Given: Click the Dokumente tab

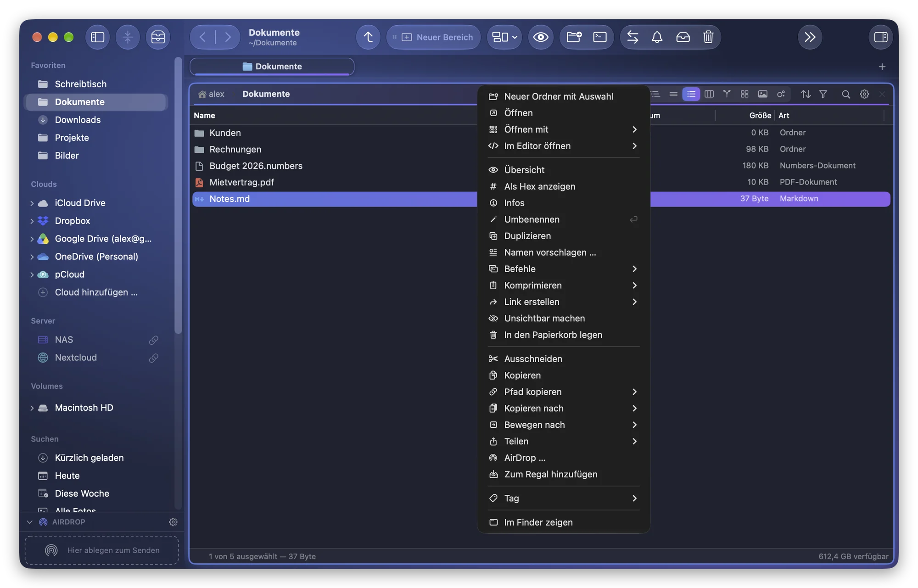Looking at the screenshot, I should [x=272, y=67].
